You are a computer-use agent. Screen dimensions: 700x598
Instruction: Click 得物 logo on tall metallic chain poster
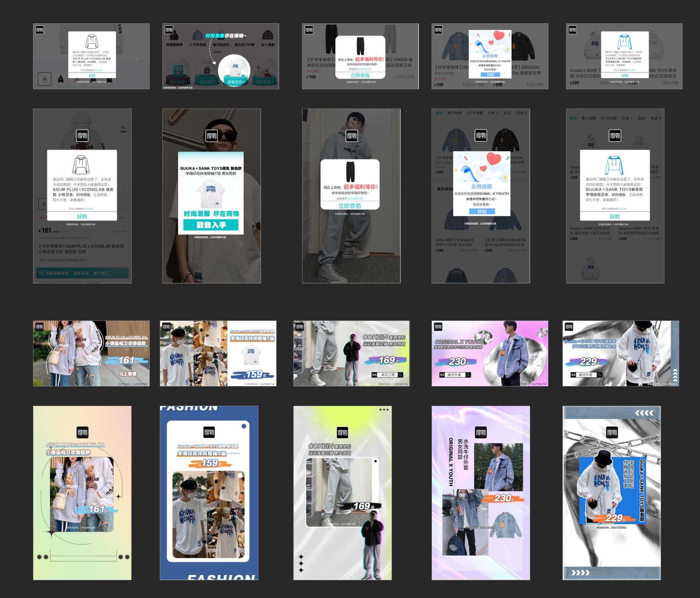coord(612,432)
